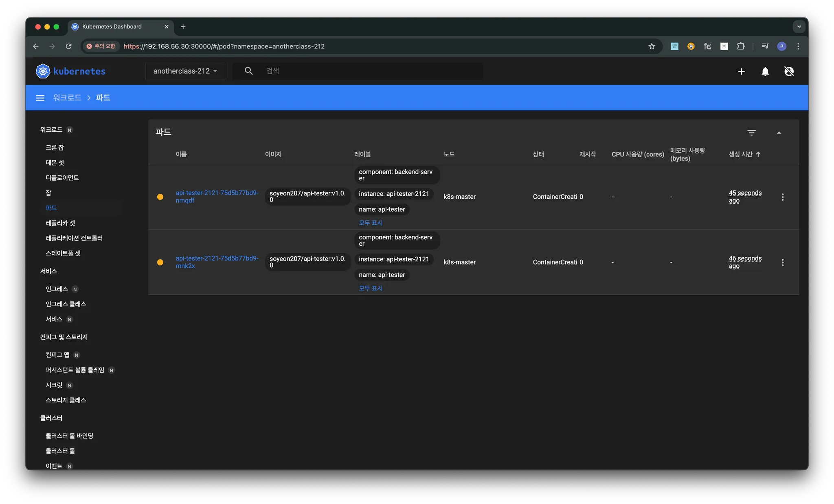
Task: Expand labels with first 모두 표시
Action: click(x=370, y=223)
